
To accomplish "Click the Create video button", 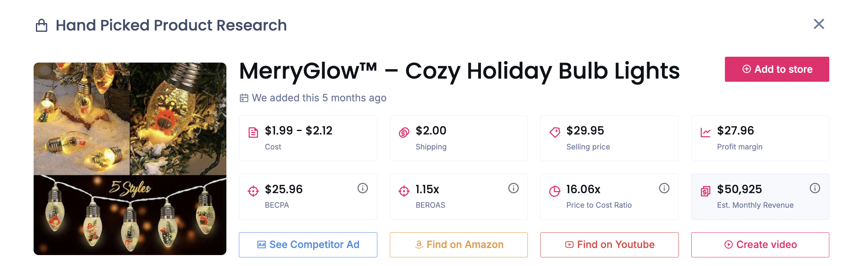I will coord(760,244).
